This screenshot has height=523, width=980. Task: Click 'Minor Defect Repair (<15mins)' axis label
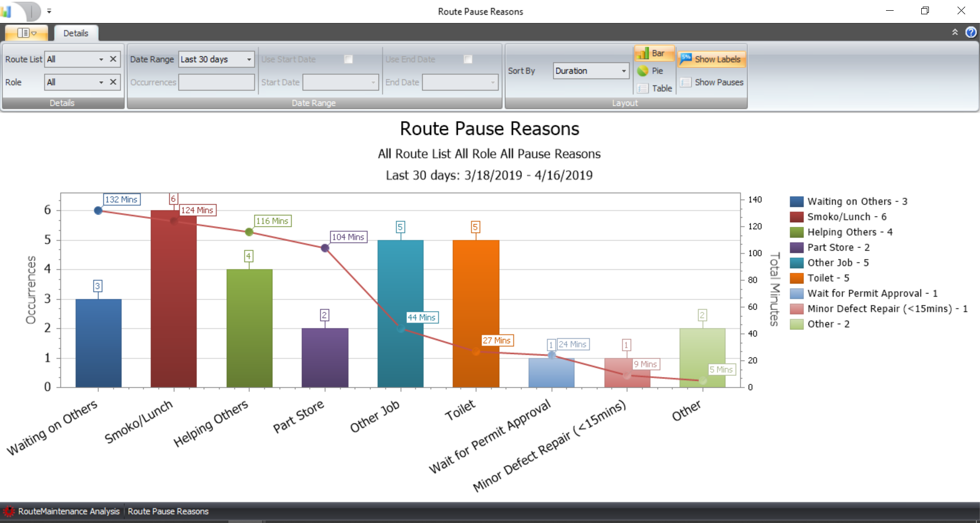click(550, 445)
